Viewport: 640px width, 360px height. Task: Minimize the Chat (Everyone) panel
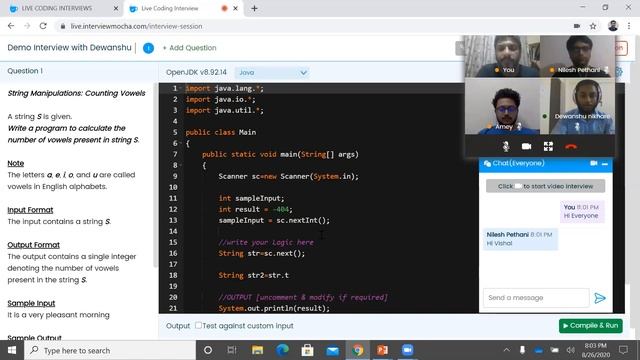coord(605,164)
